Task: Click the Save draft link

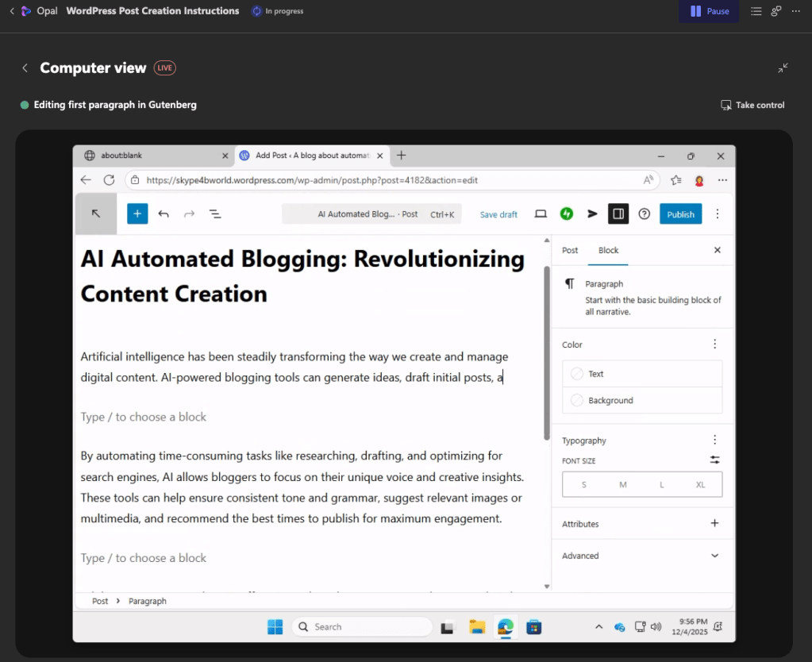Action: pos(498,214)
